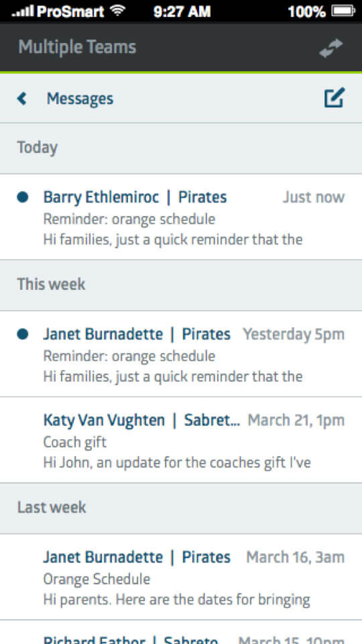Tap the back chevron beside Messages

coord(22,99)
